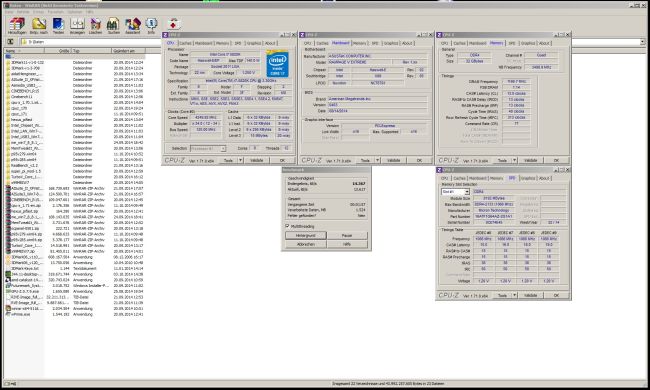Viewport: 650px width, 390px height.
Task: Click the Testen archive icon
Action: (58, 25)
